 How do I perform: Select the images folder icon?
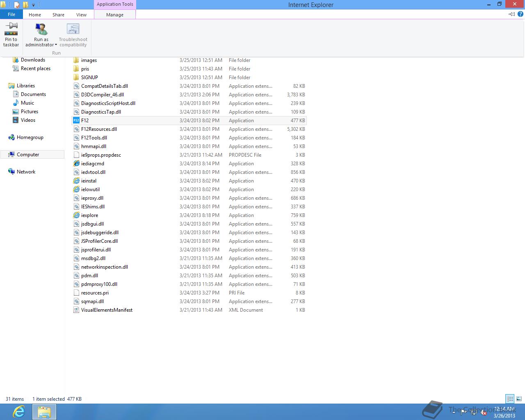pyautogui.click(x=76, y=60)
